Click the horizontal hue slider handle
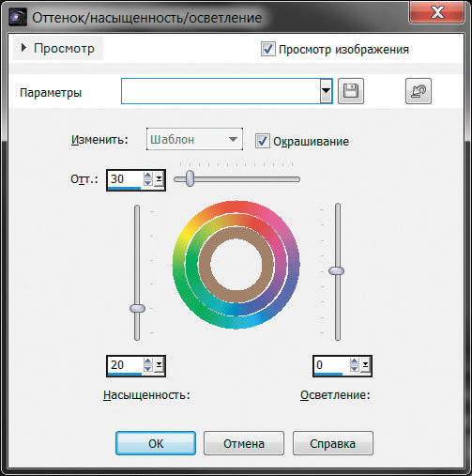This screenshot has height=476, width=472. pos(190,178)
